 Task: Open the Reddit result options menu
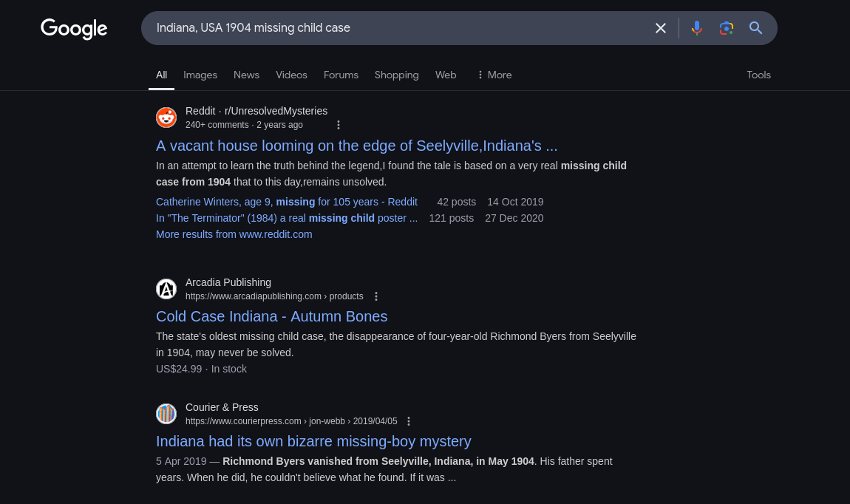(339, 125)
